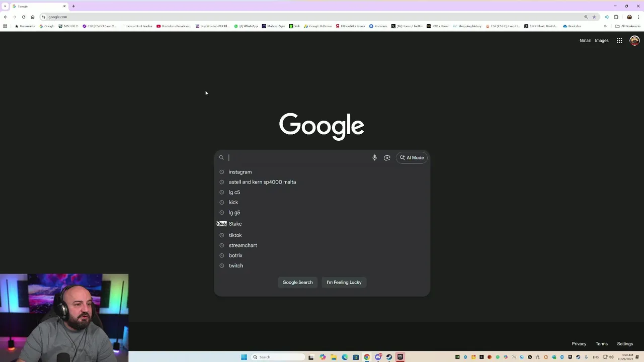
Task: Open Epic Games Launcher from taskbar
Action: point(400,357)
